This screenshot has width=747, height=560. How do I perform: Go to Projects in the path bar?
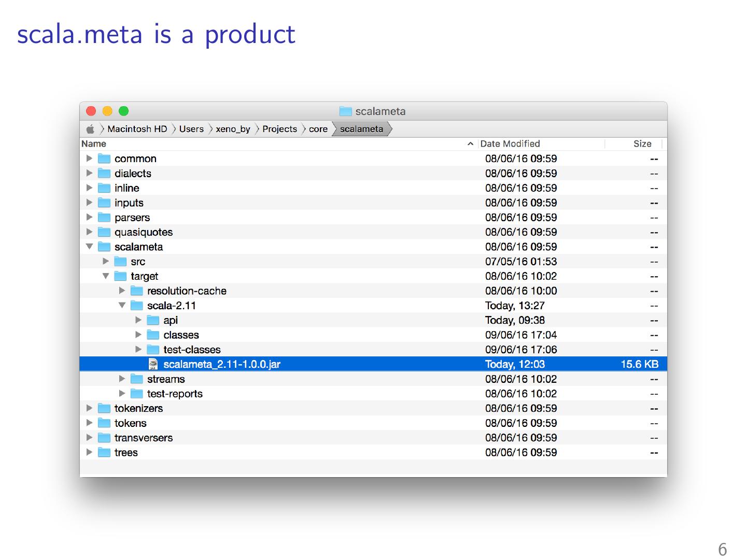[279, 129]
